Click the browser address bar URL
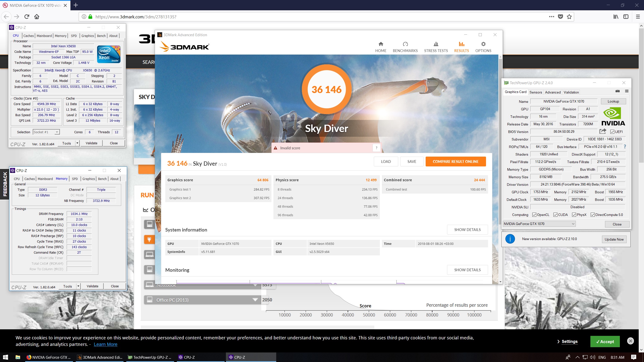The height and width of the screenshot is (362, 644). (x=136, y=17)
